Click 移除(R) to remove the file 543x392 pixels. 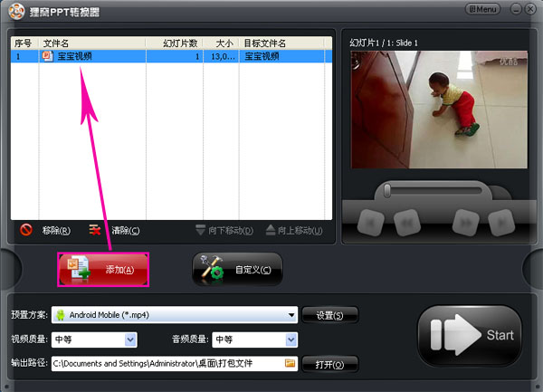56,230
